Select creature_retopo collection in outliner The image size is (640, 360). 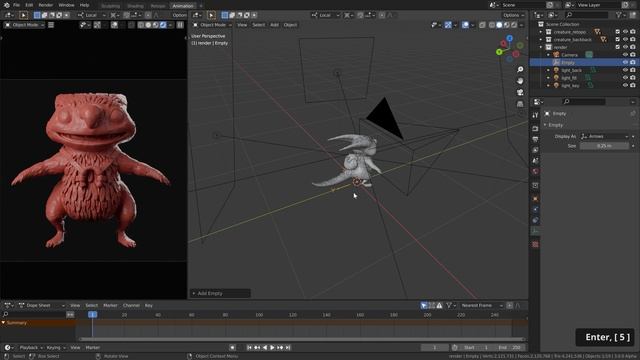tap(570, 32)
